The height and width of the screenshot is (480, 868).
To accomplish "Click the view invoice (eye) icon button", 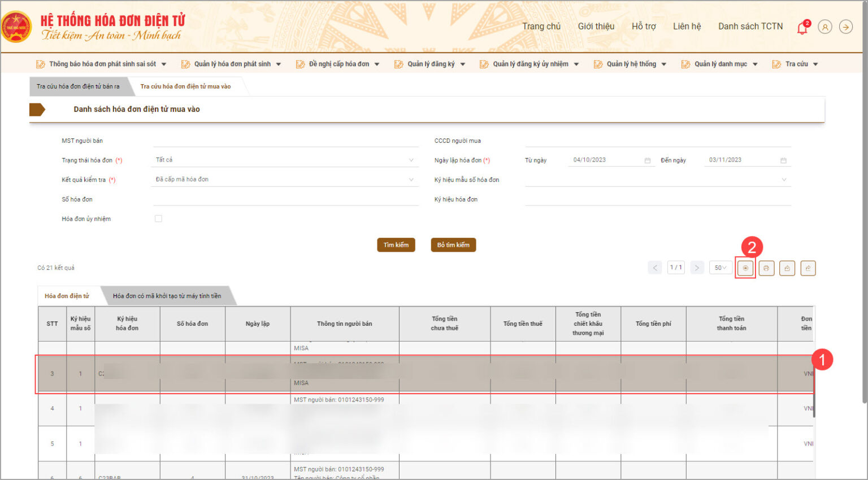I will click(745, 268).
